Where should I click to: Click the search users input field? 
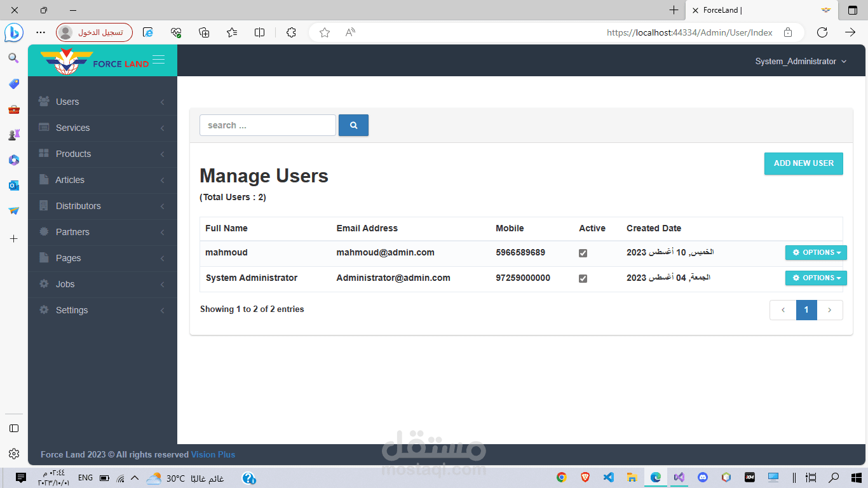268,125
